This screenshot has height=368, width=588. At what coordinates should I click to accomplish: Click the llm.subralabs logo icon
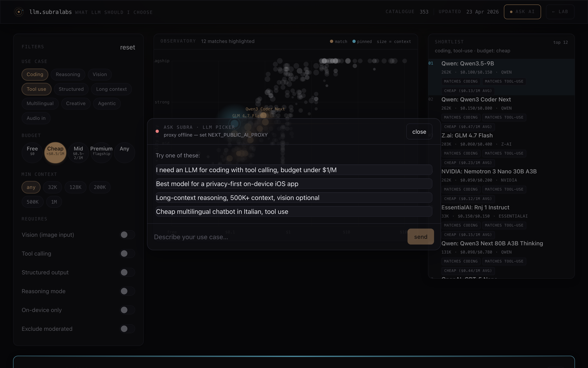point(19,12)
